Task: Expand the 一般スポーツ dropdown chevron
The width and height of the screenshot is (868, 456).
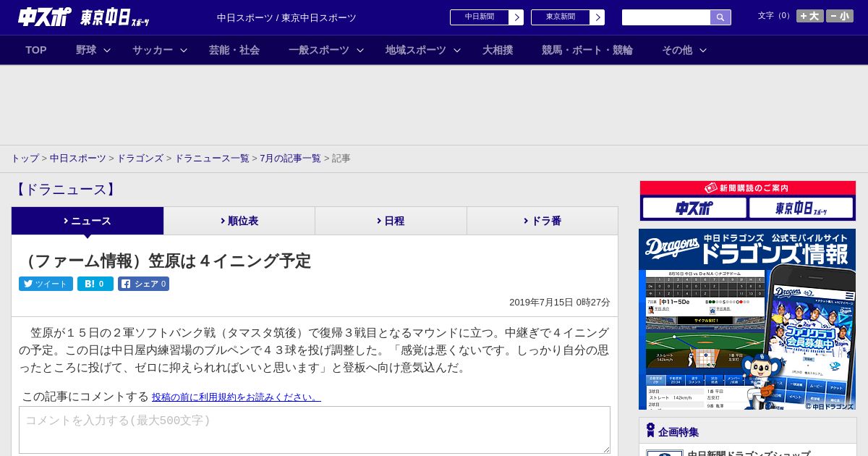Action: (360, 50)
